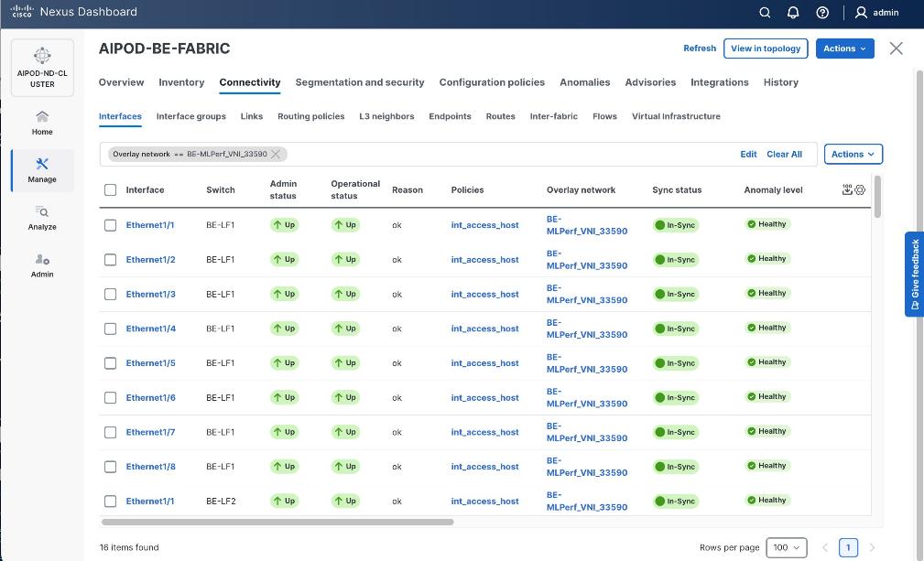Check the Ethernet1/4 row checkbox
Image resolution: width=924 pixels, height=561 pixels.
click(111, 329)
